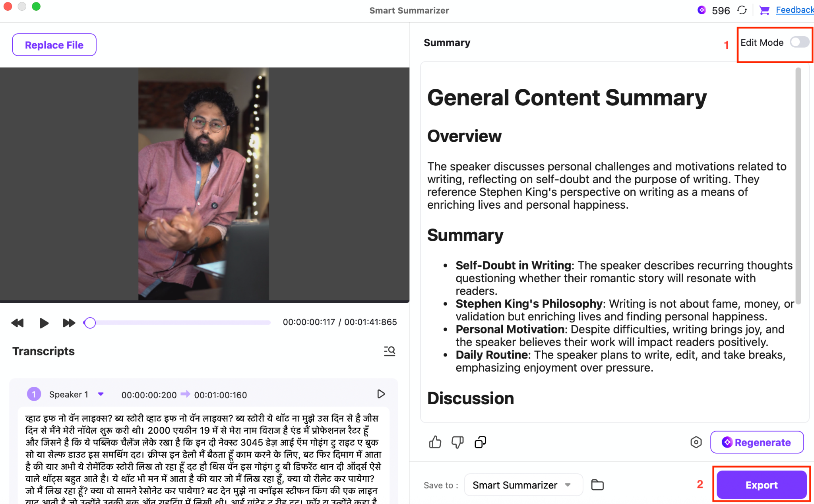Play Speaker 1 transcript segment
Viewport: 814px width, 504px height.
click(x=380, y=394)
